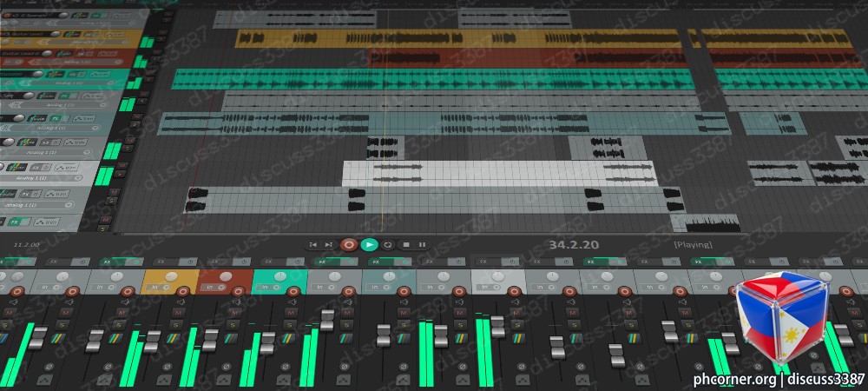Open 'in' input dropdown on red mixer strip

(x=214, y=287)
